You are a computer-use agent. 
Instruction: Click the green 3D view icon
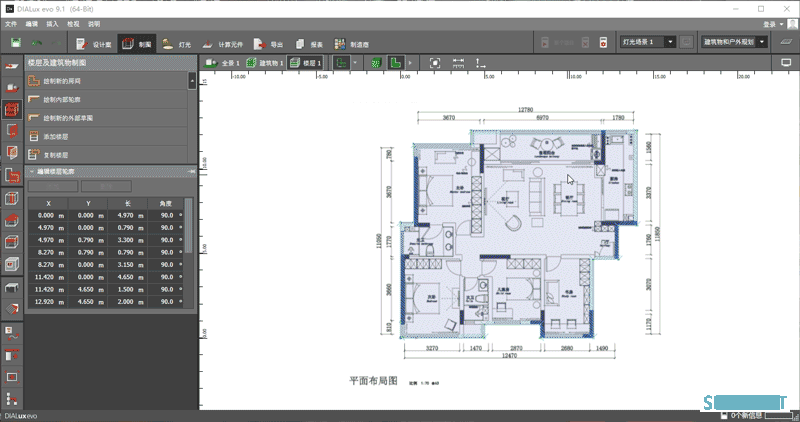coord(377,63)
